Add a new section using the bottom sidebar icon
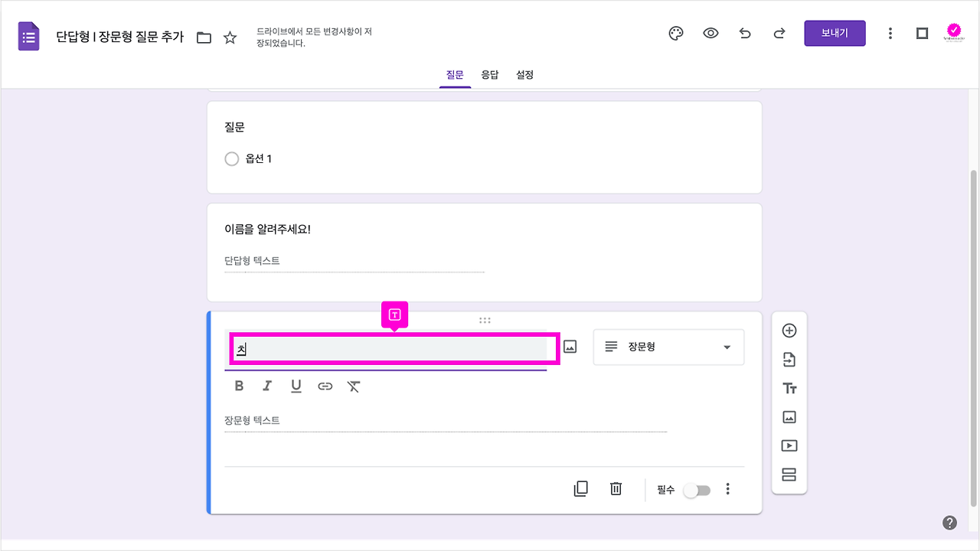 click(x=789, y=474)
